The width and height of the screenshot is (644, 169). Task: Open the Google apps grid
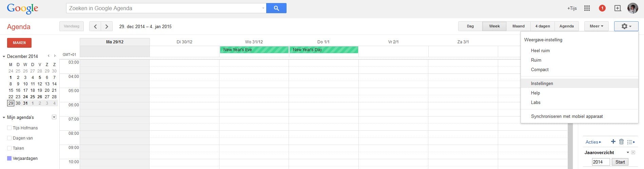pos(587,8)
